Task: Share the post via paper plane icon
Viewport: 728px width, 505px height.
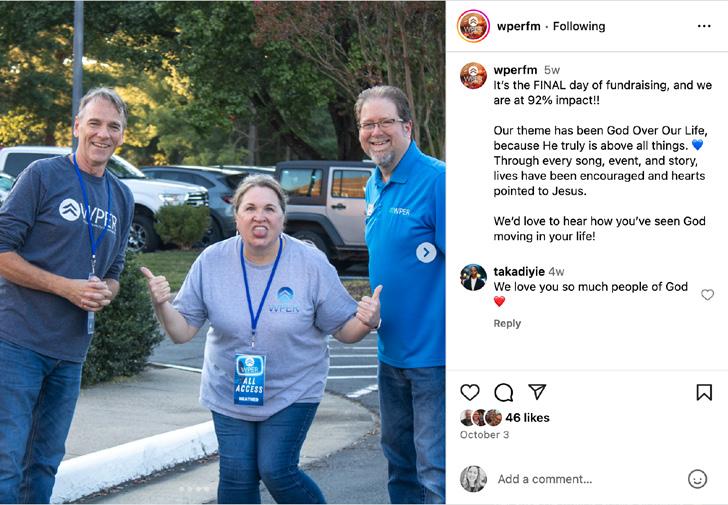Action: 537,392
